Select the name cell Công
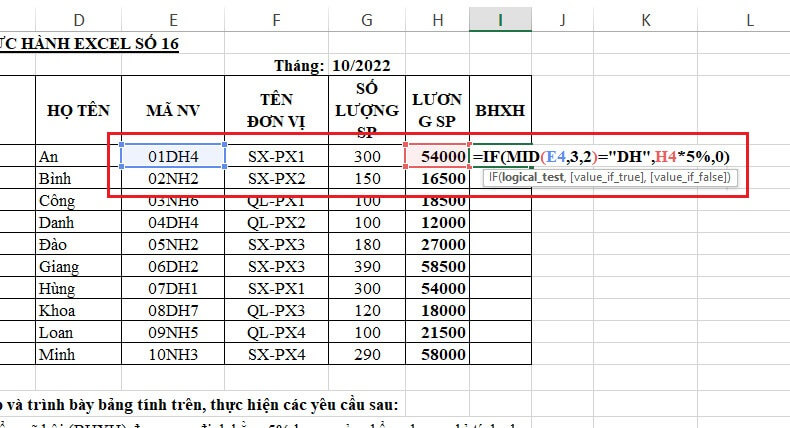 click(79, 201)
